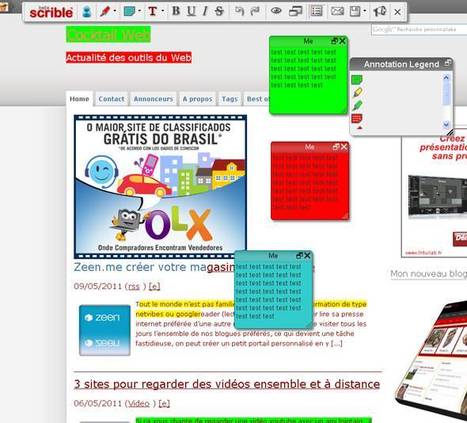This screenshot has height=423, width=467.
Task: Toggle bold formatting in Scrible toolbar
Action: click(176, 11)
